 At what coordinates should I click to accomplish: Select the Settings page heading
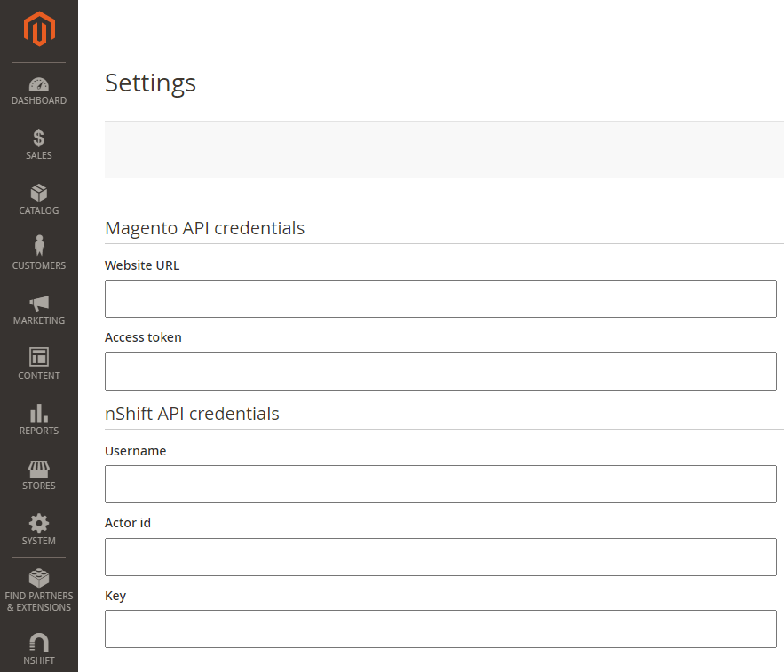tap(151, 83)
